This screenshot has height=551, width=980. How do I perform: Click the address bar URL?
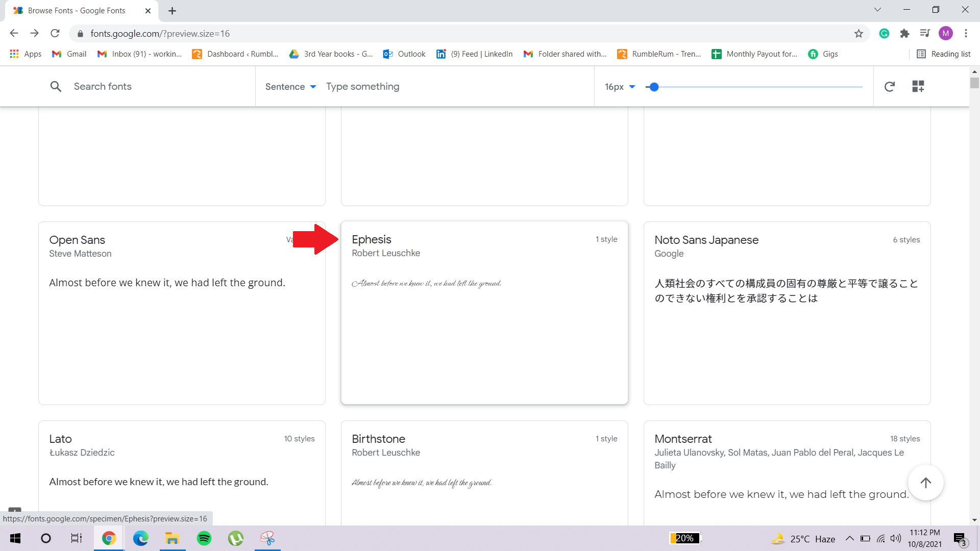pos(160,34)
